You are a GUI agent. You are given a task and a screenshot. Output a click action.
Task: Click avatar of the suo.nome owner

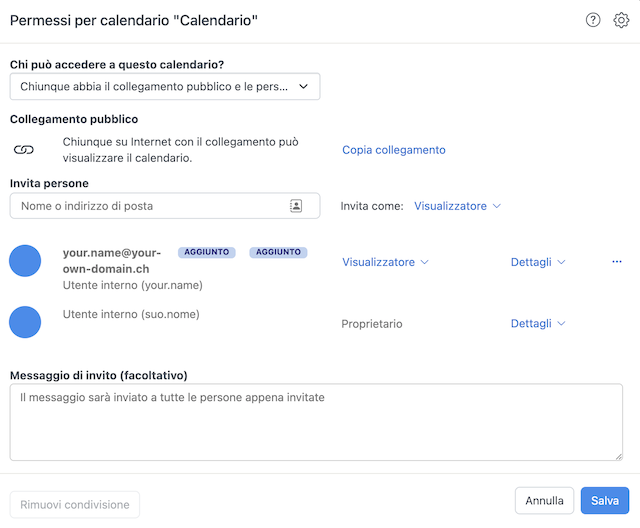[25, 322]
